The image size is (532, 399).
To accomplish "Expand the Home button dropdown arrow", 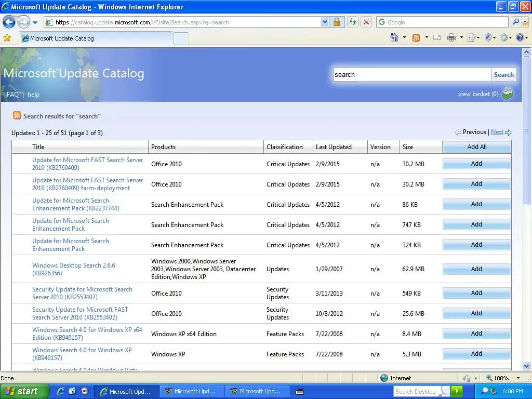I will 404,37.
